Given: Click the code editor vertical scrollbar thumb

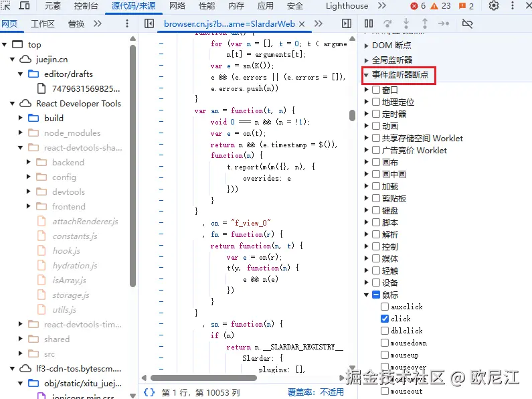Looking at the screenshot, I should tap(352, 115).
